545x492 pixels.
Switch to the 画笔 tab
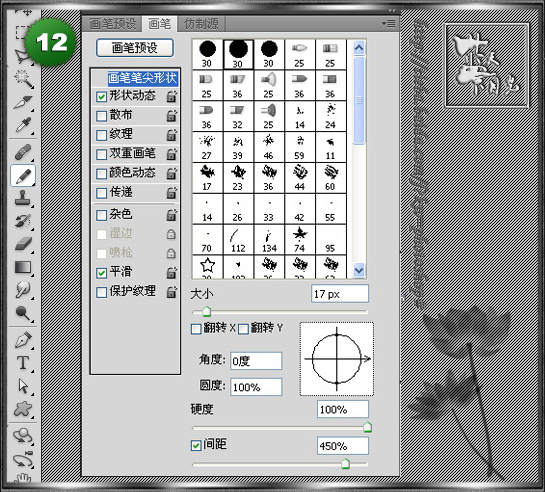160,24
